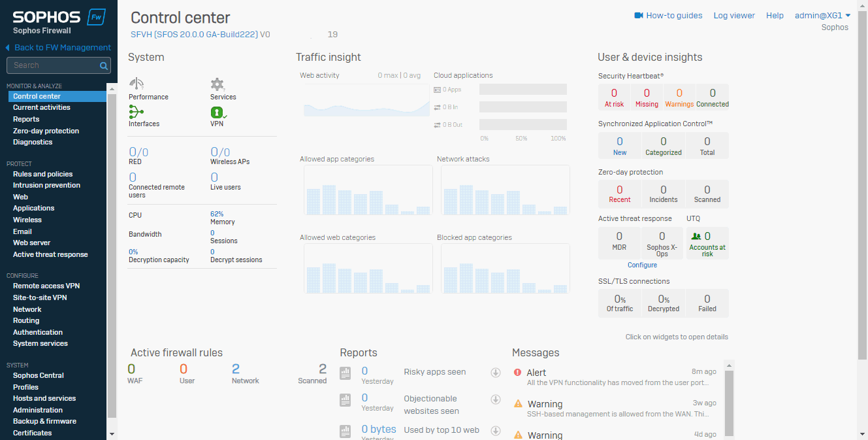Open System services in the sidebar
The image size is (868, 440).
[x=40, y=344]
